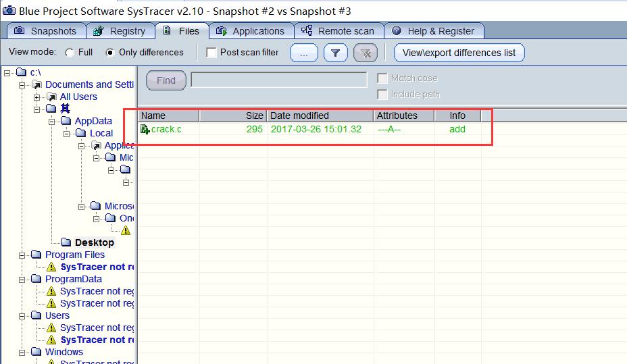Sort by the Attributes column header
The height and width of the screenshot is (364, 627).
tap(404, 115)
